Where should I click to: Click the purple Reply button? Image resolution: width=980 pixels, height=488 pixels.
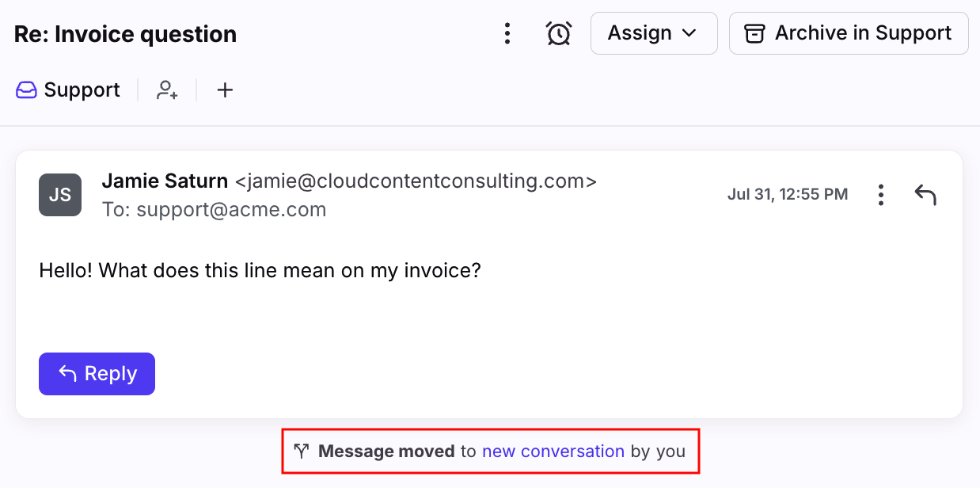click(97, 374)
